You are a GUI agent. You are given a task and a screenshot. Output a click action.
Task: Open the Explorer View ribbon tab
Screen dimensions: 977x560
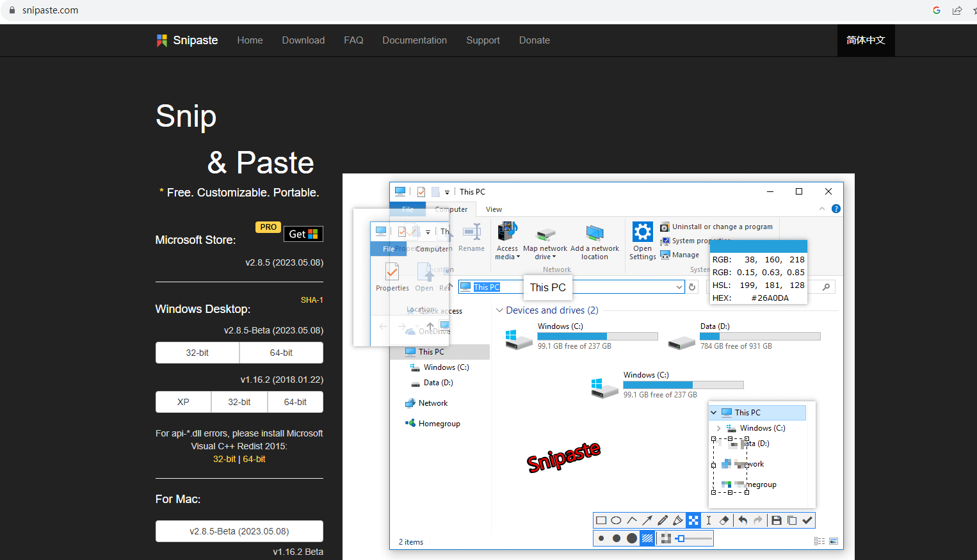[494, 209]
